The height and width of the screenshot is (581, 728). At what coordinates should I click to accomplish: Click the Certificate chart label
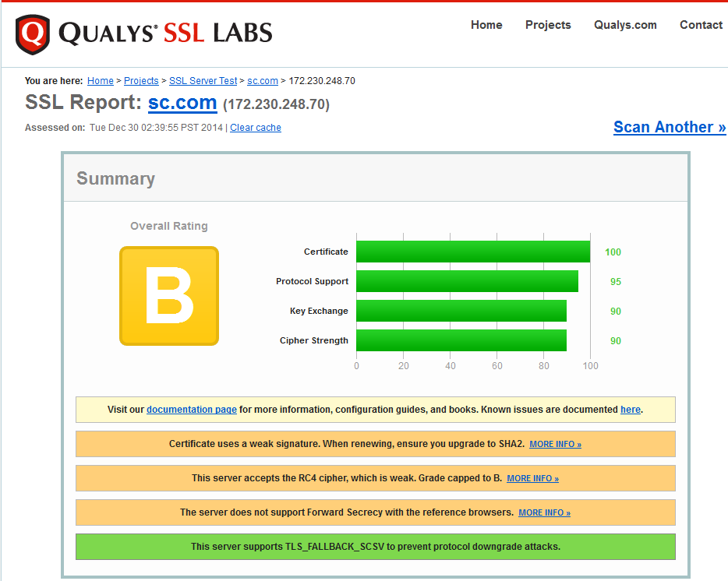click(x=326, y=252)
